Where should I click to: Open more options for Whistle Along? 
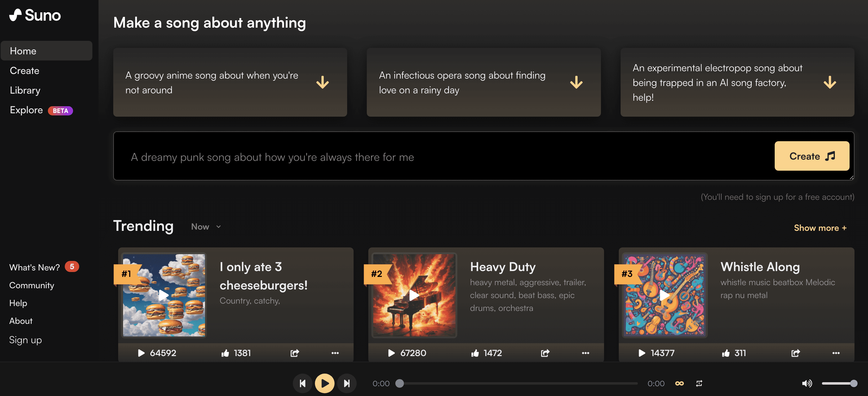coord(836,353)
